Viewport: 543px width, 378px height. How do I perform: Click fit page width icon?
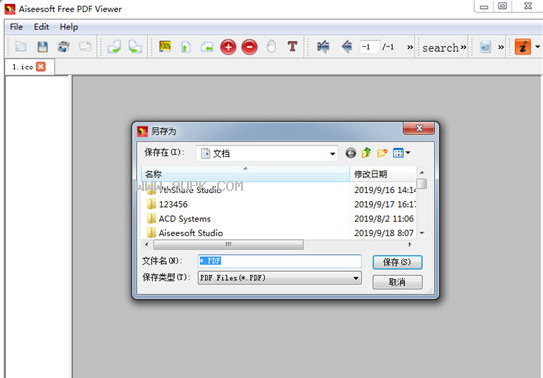pyautogui.click(x=207, y=47)
